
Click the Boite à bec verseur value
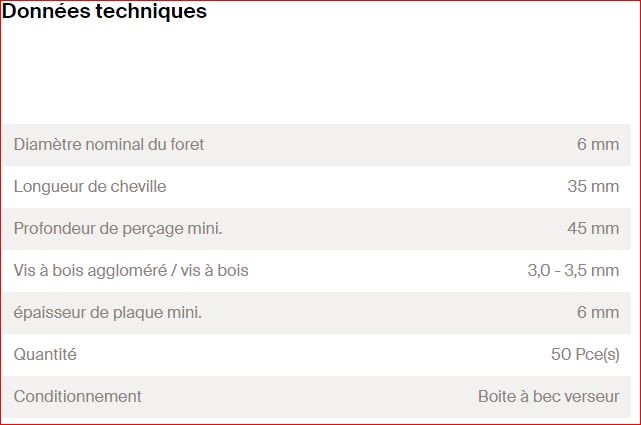(x=549, y=396)
